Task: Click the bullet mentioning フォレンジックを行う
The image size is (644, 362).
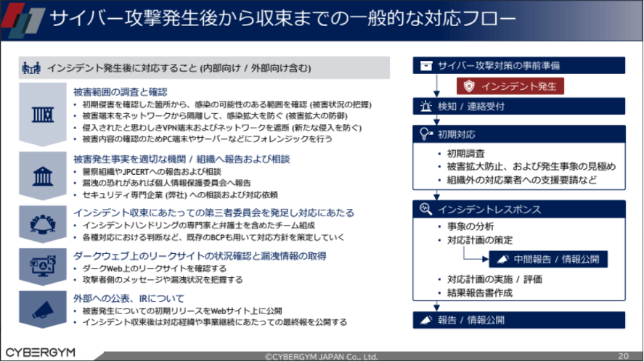Action: click(207, 139)
